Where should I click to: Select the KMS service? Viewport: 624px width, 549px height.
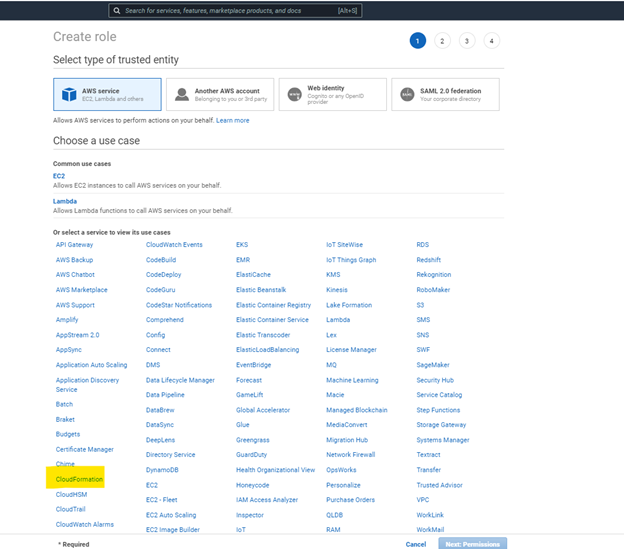(x=333, y=274)
